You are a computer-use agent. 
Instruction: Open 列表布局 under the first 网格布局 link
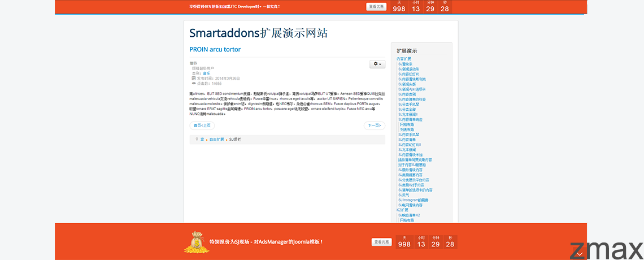(x=407, y=129)
